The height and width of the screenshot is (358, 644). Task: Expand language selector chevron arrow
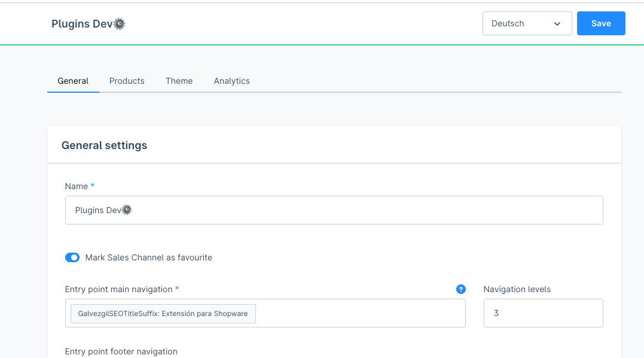(x=557, y=24)
